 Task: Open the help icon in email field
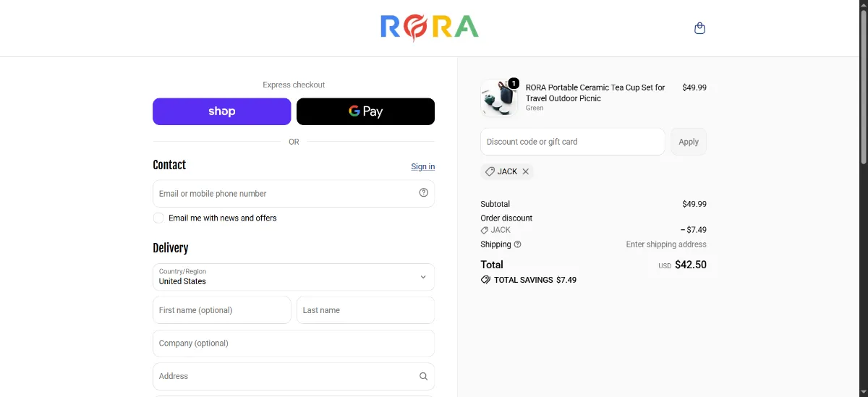coord(424,192)
